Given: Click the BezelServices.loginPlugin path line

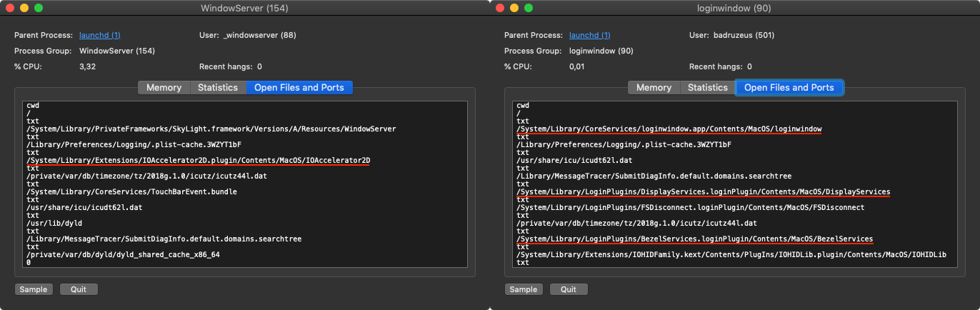Looking at the screenshot, I should point(694,239).
